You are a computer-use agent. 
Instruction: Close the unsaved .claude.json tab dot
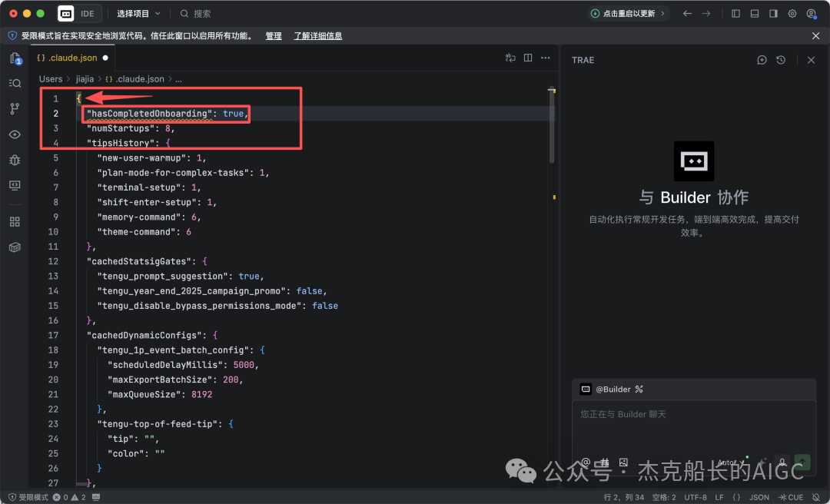tap(105, 58)
